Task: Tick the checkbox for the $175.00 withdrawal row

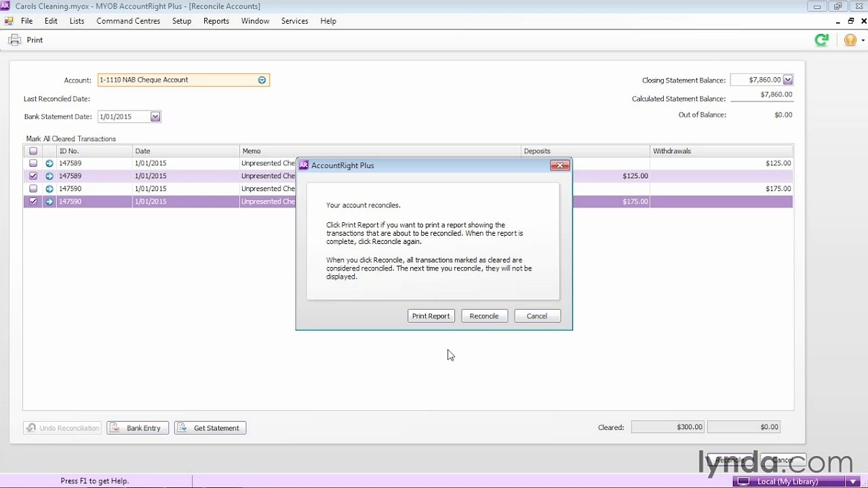Action: click(33, 189)
